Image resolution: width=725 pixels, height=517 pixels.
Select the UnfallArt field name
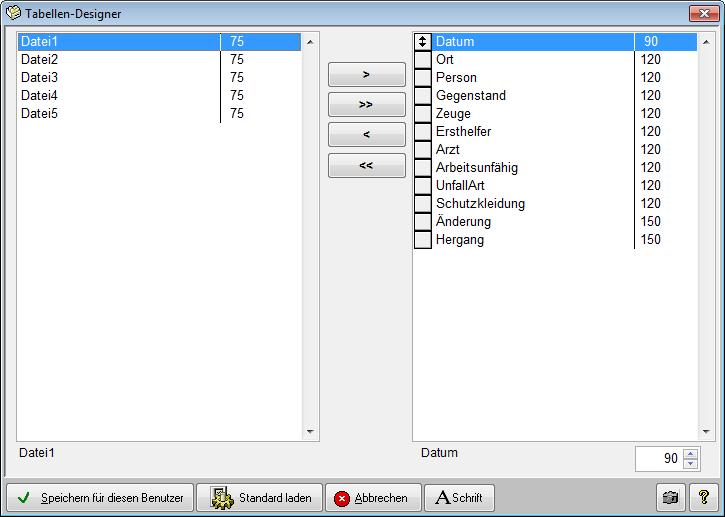[x=460, y=186]
